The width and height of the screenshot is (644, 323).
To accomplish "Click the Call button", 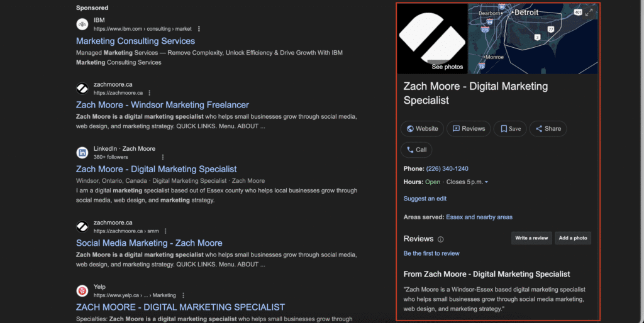I will click(416, 150).
